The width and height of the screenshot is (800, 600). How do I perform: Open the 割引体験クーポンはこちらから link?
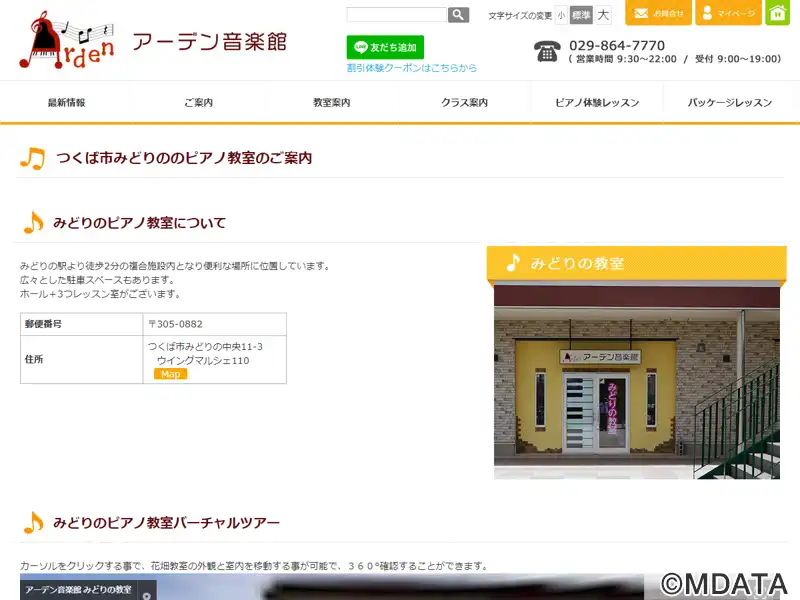click(x=412, y=68)
